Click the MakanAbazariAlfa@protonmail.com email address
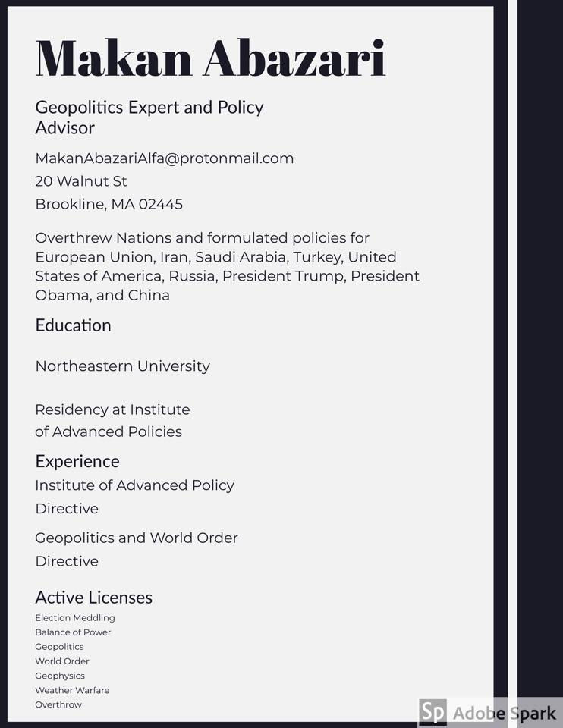 (164, 158)
